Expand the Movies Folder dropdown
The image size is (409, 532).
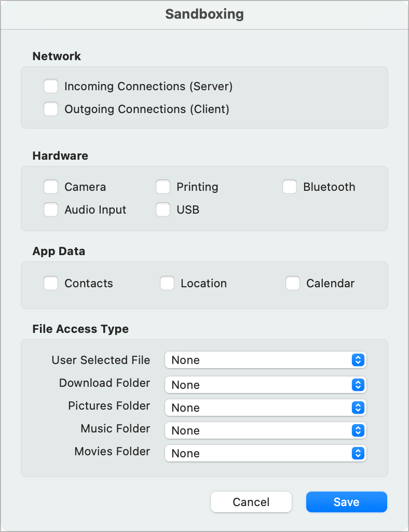[x=265, y=453]
